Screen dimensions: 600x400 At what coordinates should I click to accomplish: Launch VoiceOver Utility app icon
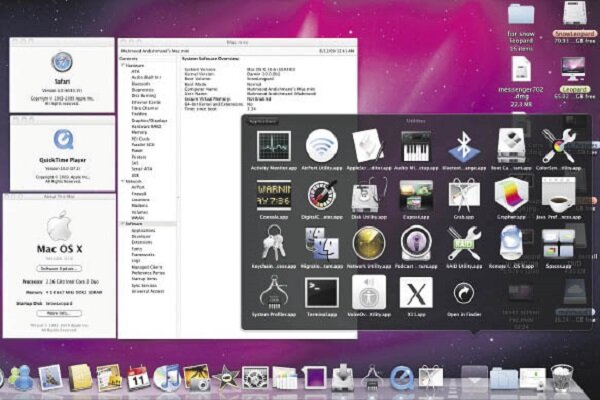(x=368, y=293)
